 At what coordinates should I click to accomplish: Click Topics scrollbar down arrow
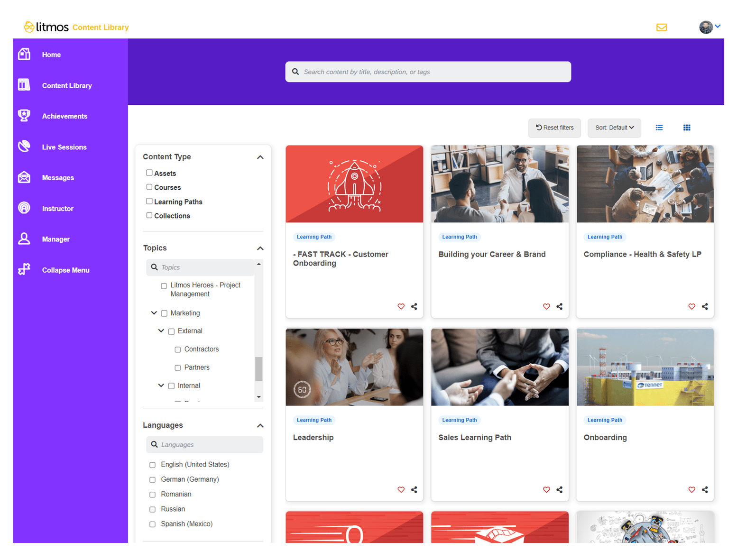point(259,397)
